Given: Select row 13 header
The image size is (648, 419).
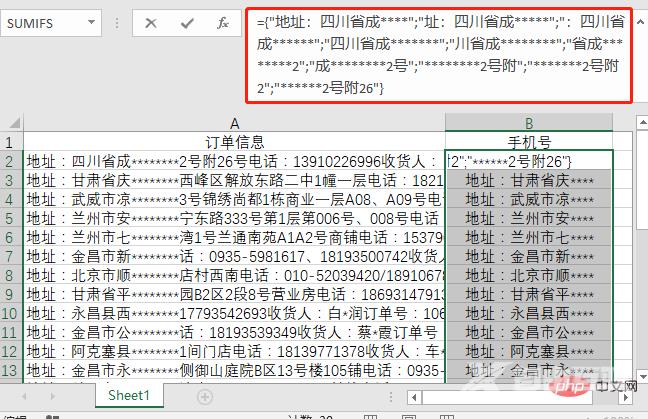Looking at the screenshot, I should 12,370.
